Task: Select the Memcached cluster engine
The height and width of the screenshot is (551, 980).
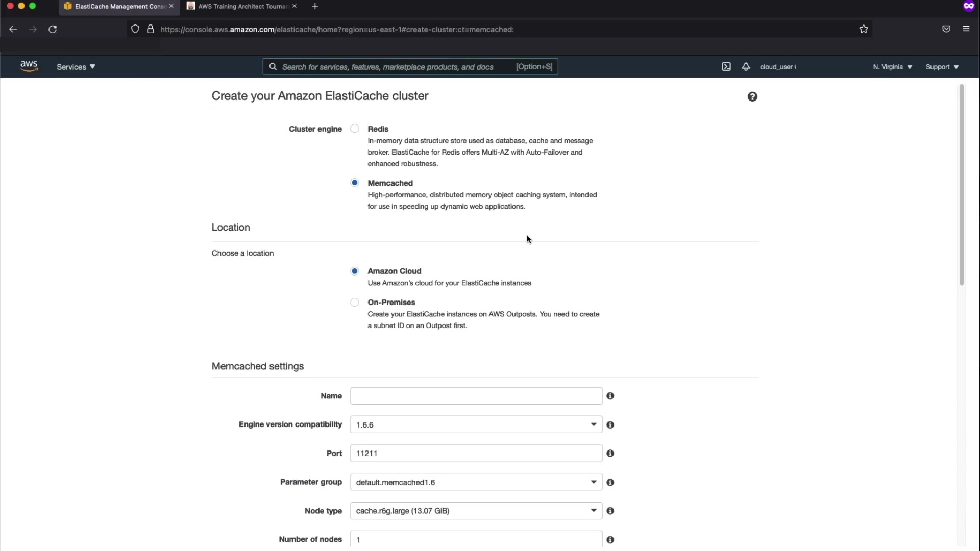Action: click(355, 183)
